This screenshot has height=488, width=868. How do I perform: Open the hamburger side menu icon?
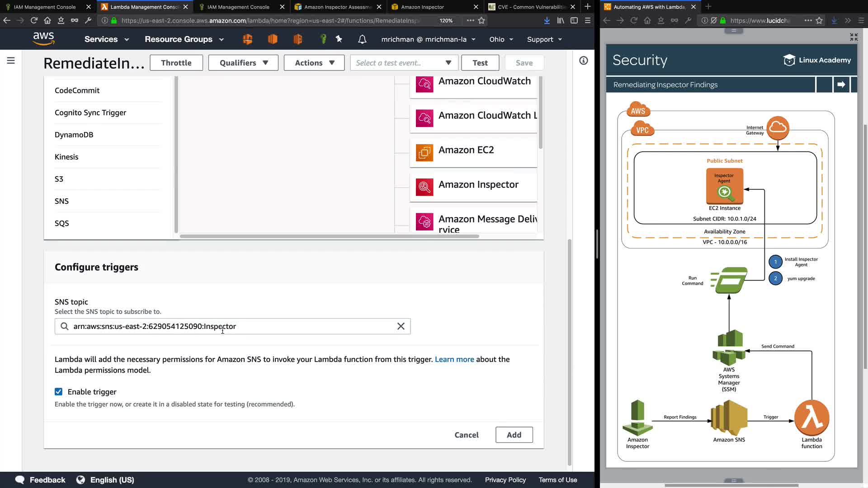pos(11,61)
